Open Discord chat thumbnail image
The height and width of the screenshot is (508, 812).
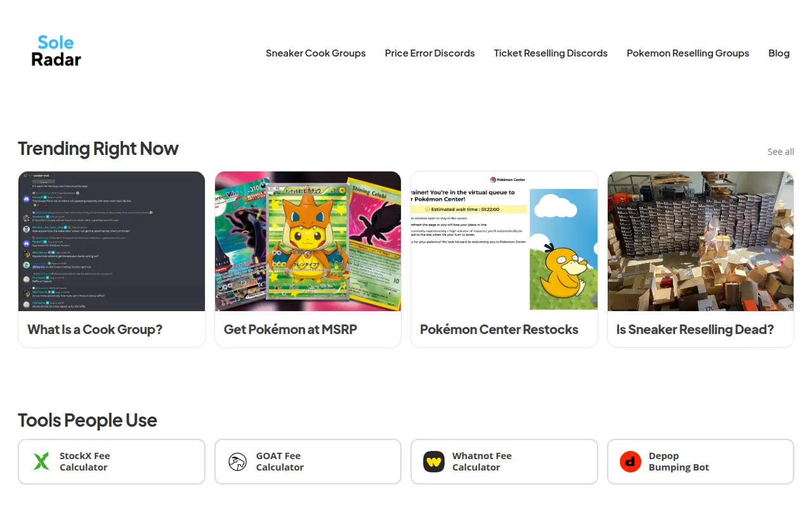pyautogui.click(x=112, y=241)
